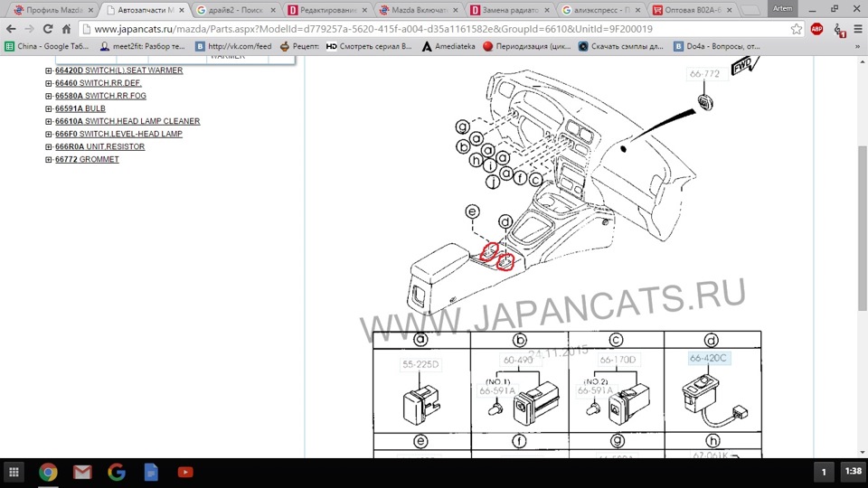The height and width of the screenshot is (488, 868).
Task: Open the 66420D SWITCH(L),SEAT WARMER link
Action: pyautogui.click(x=119, y=70)
